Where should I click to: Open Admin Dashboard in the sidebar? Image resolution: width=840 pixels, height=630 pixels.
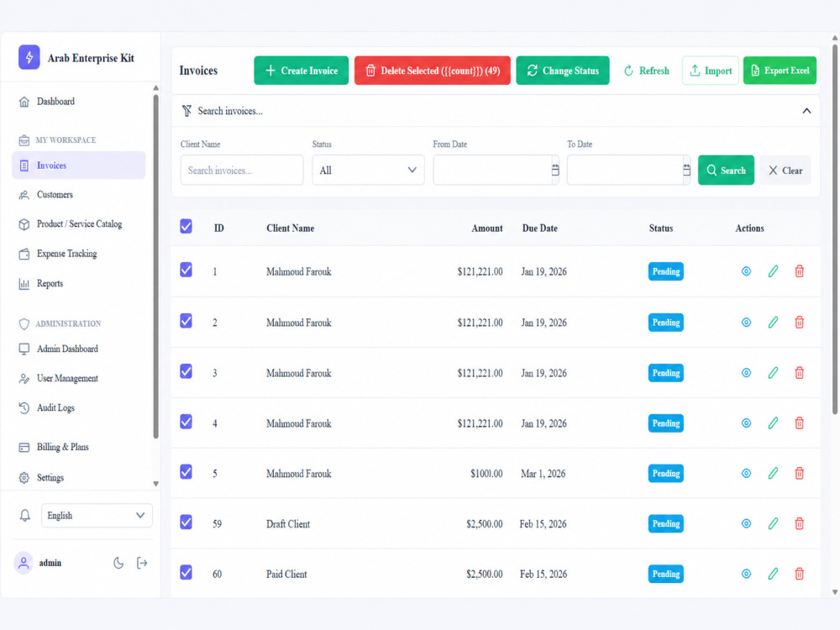(x=78, y=349)
